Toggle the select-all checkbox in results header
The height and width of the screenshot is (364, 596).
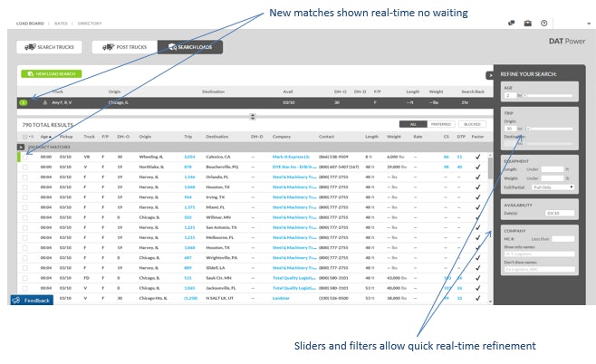[24, 135]
